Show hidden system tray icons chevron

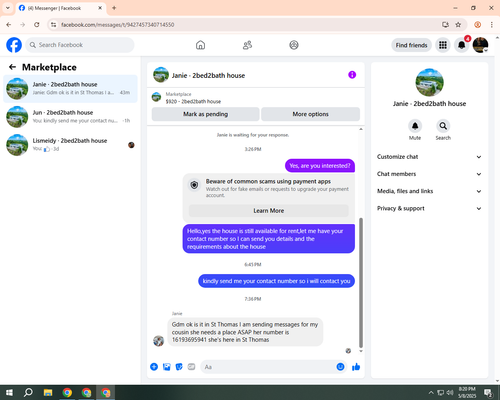coord(431,393)
